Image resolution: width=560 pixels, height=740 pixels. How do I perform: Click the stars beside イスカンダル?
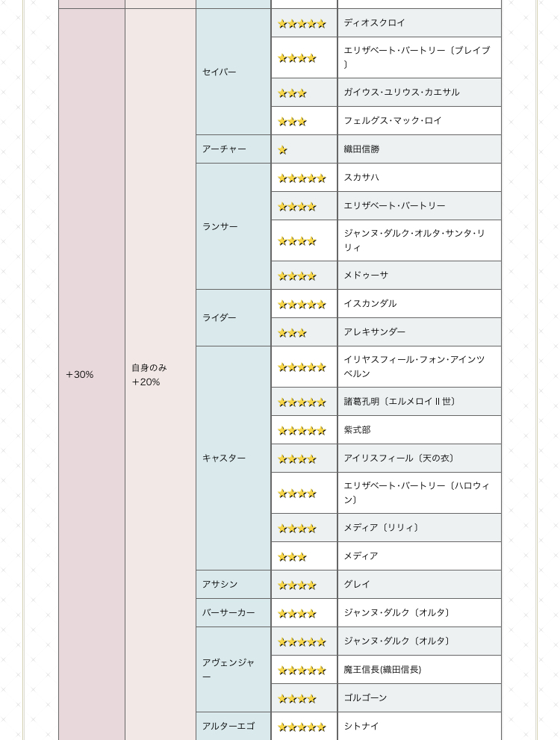tap(302, 305)
